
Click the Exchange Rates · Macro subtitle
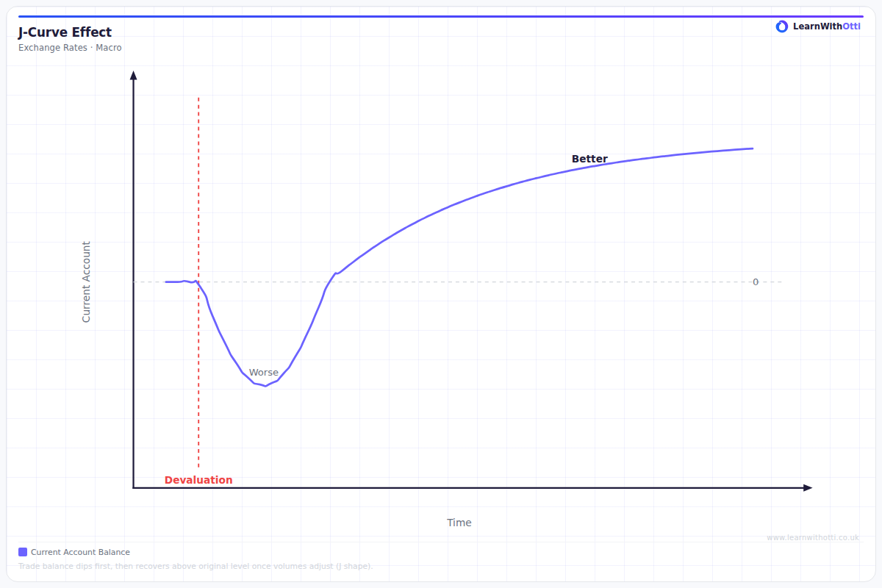[x=70, y=48]
